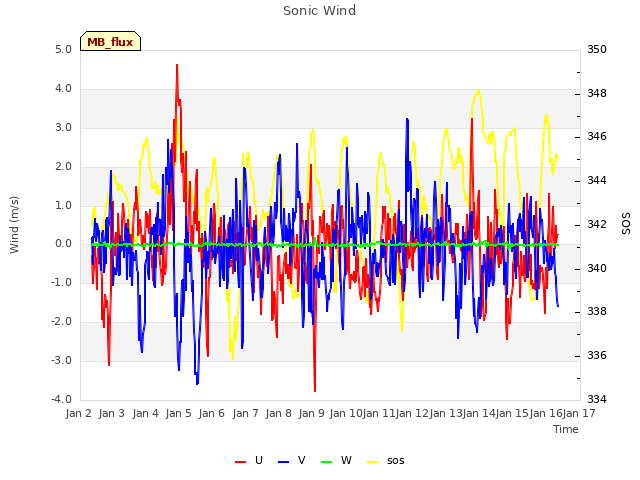Click the Jan 15 tick label
Viewport: 640px width, 480px height.
tap(512, 413)
